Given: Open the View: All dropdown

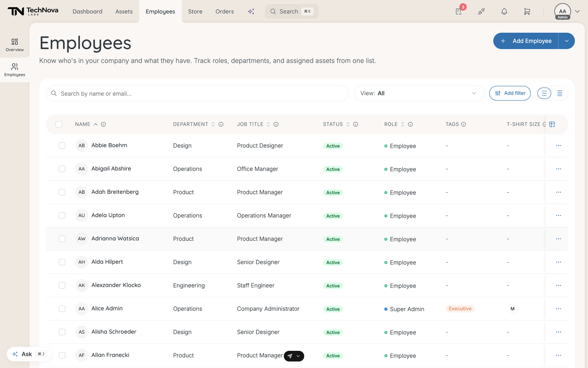Looking at the screenshot, I should [419, 93].
